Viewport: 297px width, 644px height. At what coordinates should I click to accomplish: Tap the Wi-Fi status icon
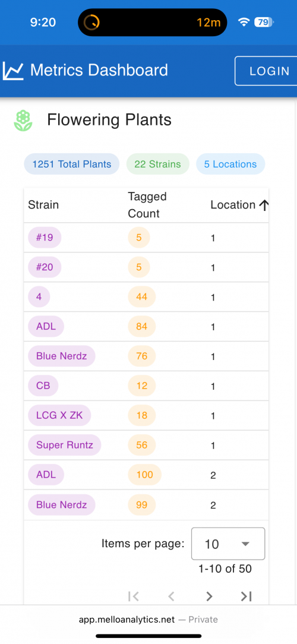(x=244, y=22)
